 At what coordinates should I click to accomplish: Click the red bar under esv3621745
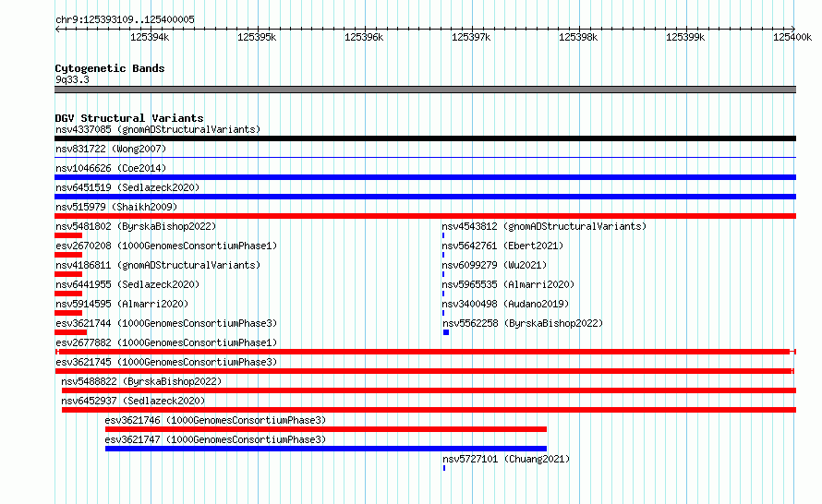pyautogui.click(x=425, y=371)
